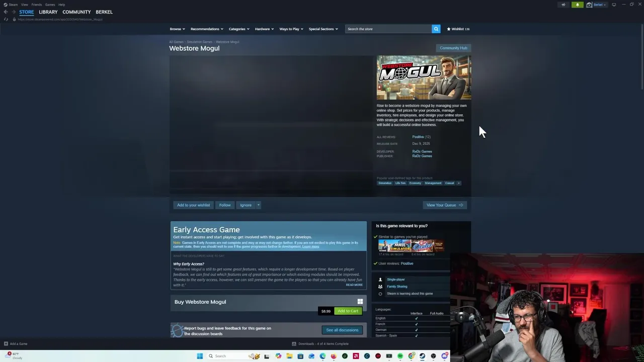Click the store search magnifier button
The height and width of the screenshot is (362, 644).
436,29
